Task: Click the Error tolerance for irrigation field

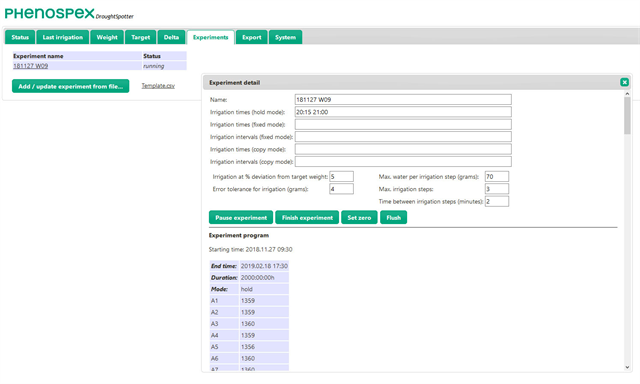Action: click(x=341, y=189)
